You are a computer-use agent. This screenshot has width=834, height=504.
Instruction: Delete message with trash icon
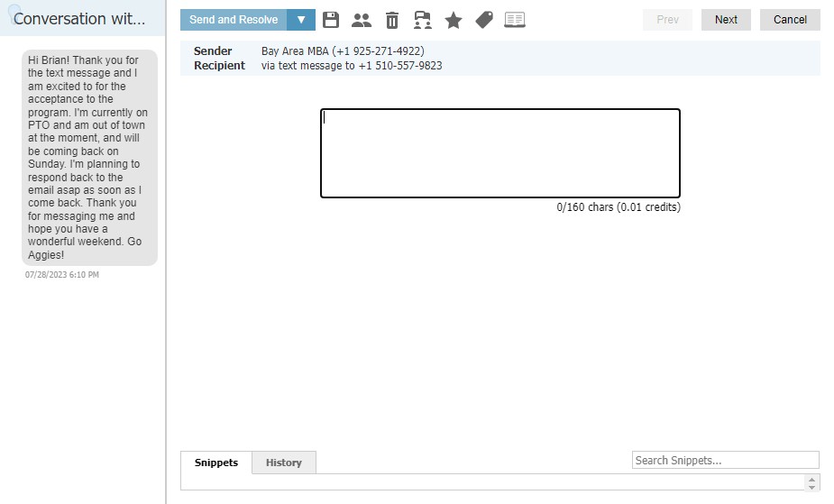tap(392, 20)
